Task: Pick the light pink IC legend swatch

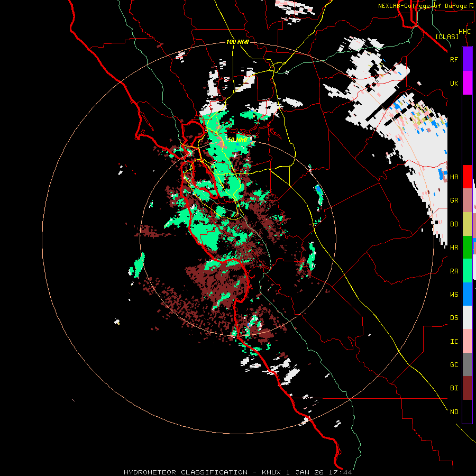Action: (x=467, y=341)
